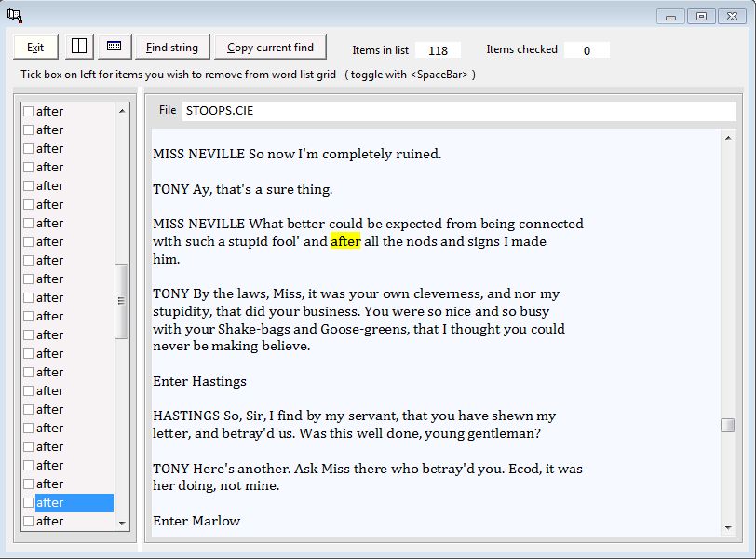This screenshot has width=756, height=559.
Task: Click the line starting 'TONY By the laws, Miss'
Action: 357,293
